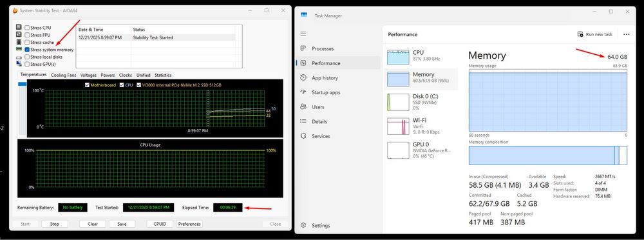Click the Elapsed Time value 00:06:39
This screenshot has width=644, height=240.
227,208
